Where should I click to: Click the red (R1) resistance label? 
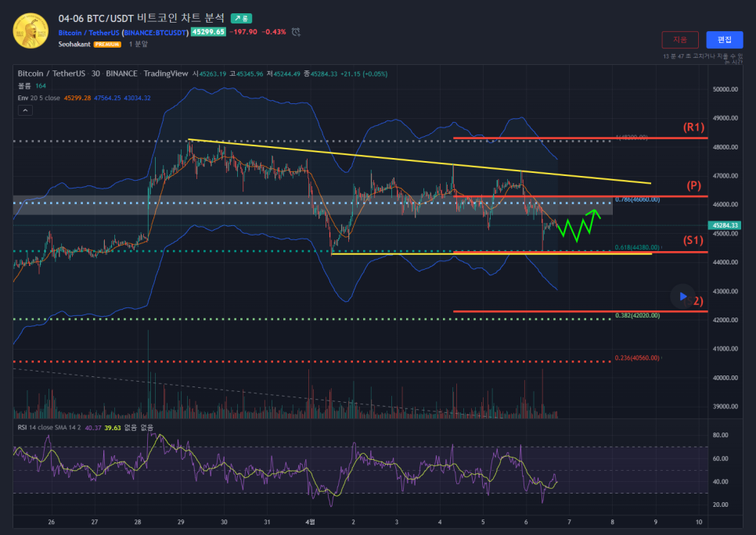click(693, 127)
